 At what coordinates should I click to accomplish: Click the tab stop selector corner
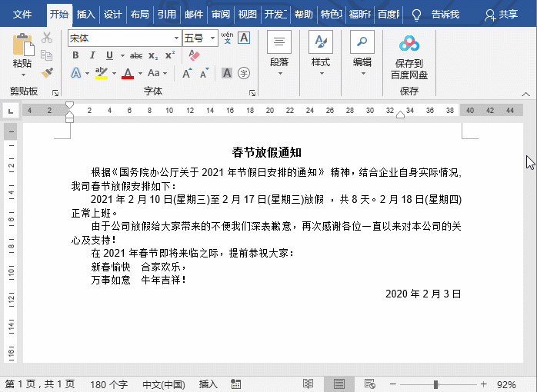(x=11, y=111)
